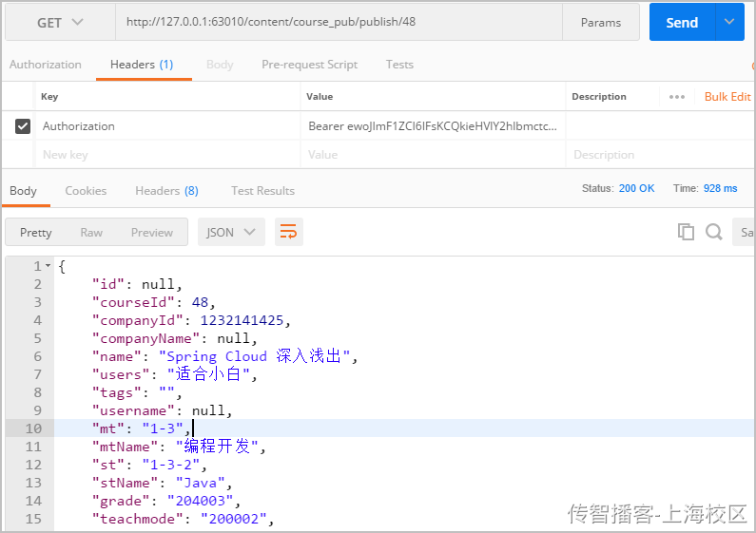Image resolution: width=756 pixels, height=533 pixels.
Task: Select the Preview view button
Action: pos(152,232)
